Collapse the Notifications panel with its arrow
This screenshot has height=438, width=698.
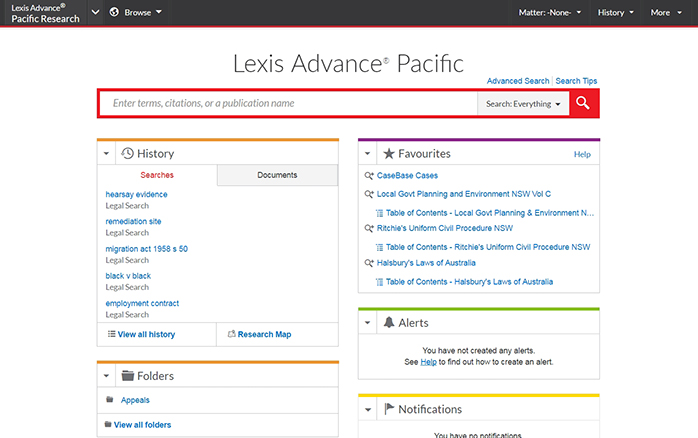(x=368, y=409)
